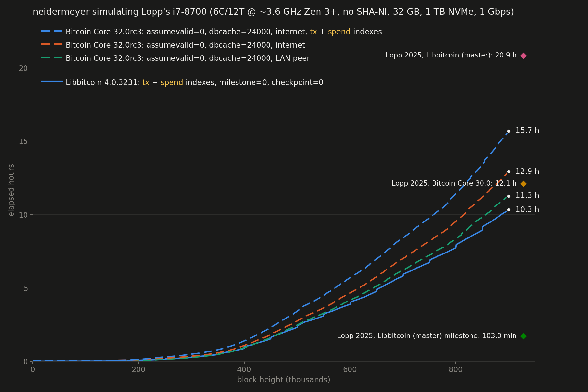Image resolution: width=588 pixels, height=392 pixels.
Task: Select the legend text 'Libbitcoin 4.0.3231' entry
Action: coord(194,82)
